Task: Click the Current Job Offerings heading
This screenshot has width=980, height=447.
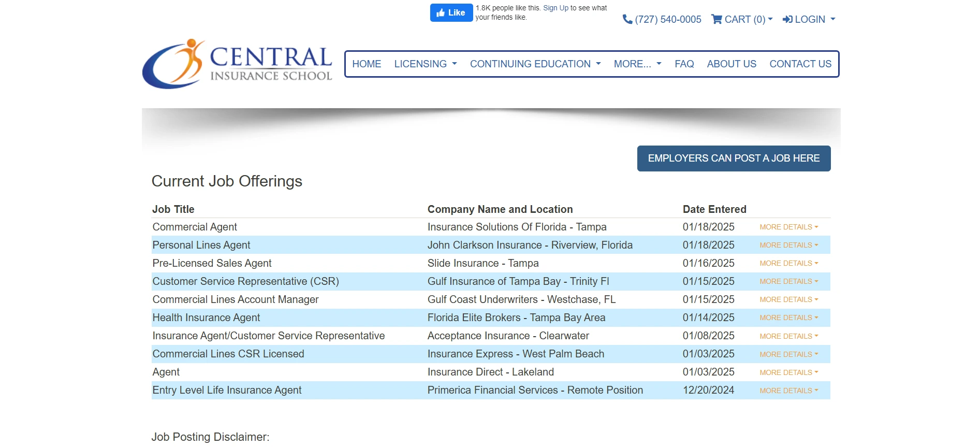Action: [227, 181]
